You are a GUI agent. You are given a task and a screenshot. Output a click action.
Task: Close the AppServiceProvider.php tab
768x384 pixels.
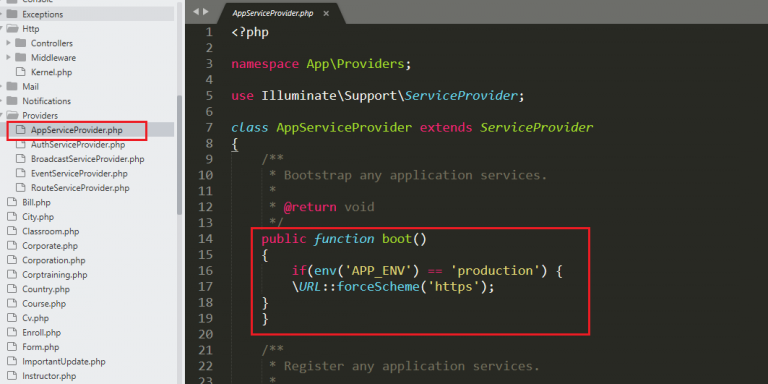coord(326,13)
